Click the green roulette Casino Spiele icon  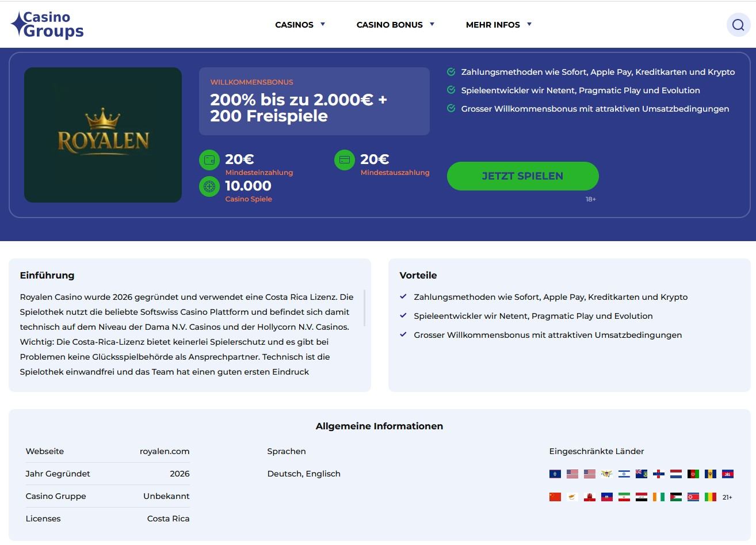[209, 186]
